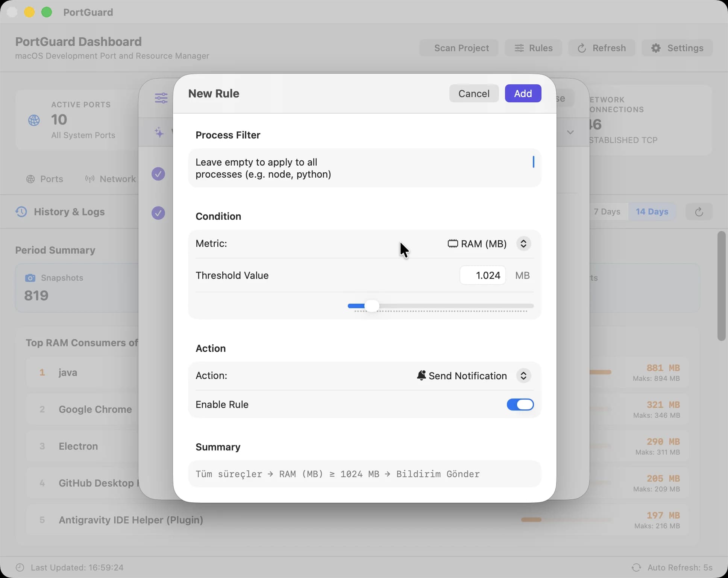Click the Electron row
728x578 pixels.
point(357,446)
